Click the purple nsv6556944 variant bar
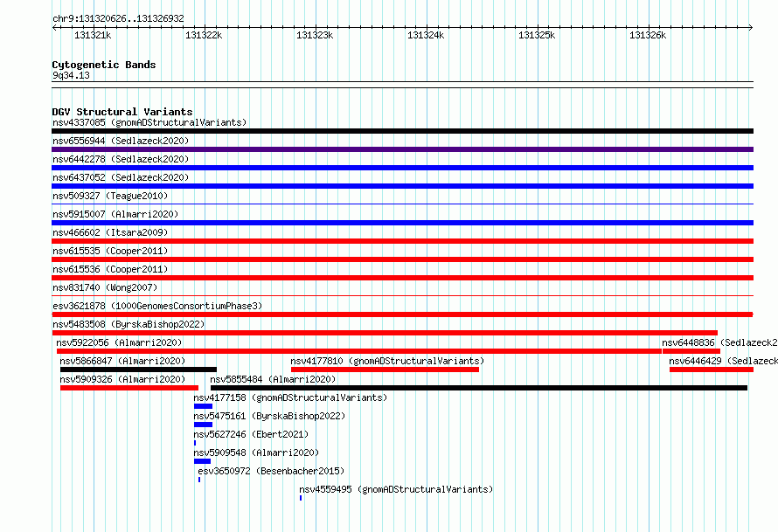This screenshot has width=778, height=532. (x=402, y=149)
